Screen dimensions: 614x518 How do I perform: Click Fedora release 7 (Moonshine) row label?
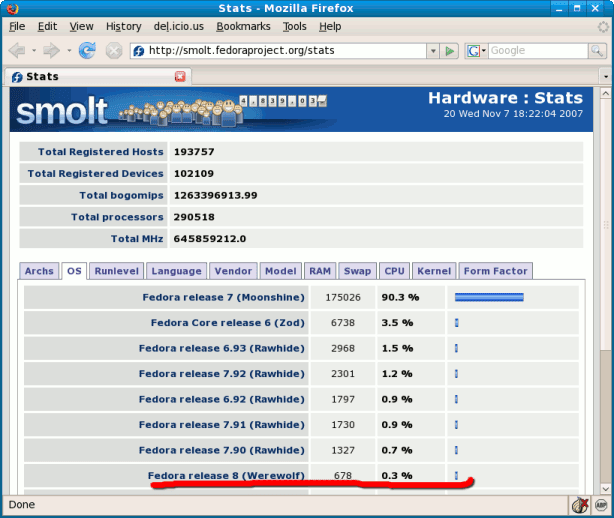[223, 298]
